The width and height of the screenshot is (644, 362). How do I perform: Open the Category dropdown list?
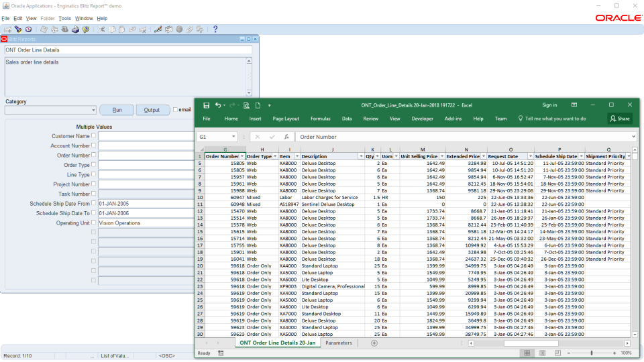(93, 110)
